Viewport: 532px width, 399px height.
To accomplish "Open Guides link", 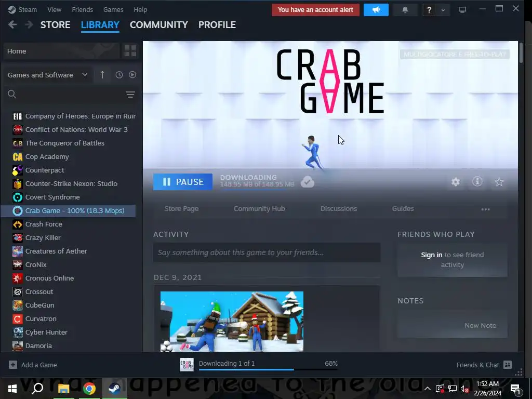I will click(x=403, y=209).
